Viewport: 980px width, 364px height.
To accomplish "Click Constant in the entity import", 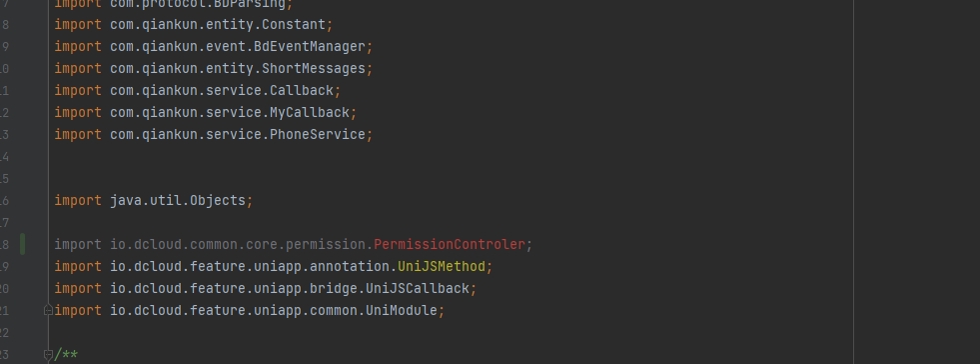I will tap(294, 24).
